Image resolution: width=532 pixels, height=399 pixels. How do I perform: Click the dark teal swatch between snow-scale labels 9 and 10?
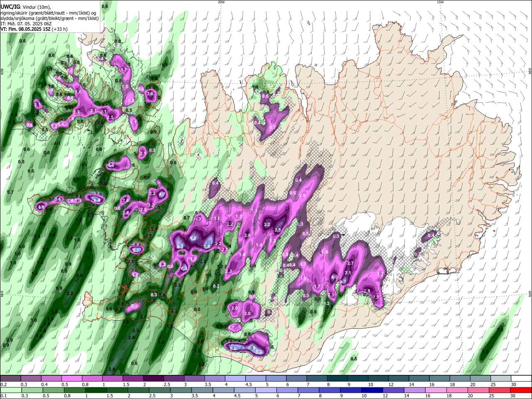(358, 379)
